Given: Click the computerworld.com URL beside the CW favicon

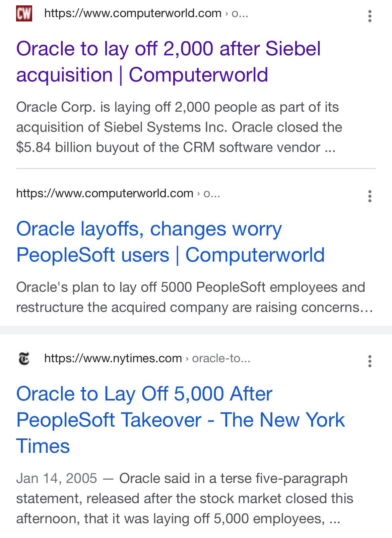Looking at the screenshot, I should [x=133, y=13].
